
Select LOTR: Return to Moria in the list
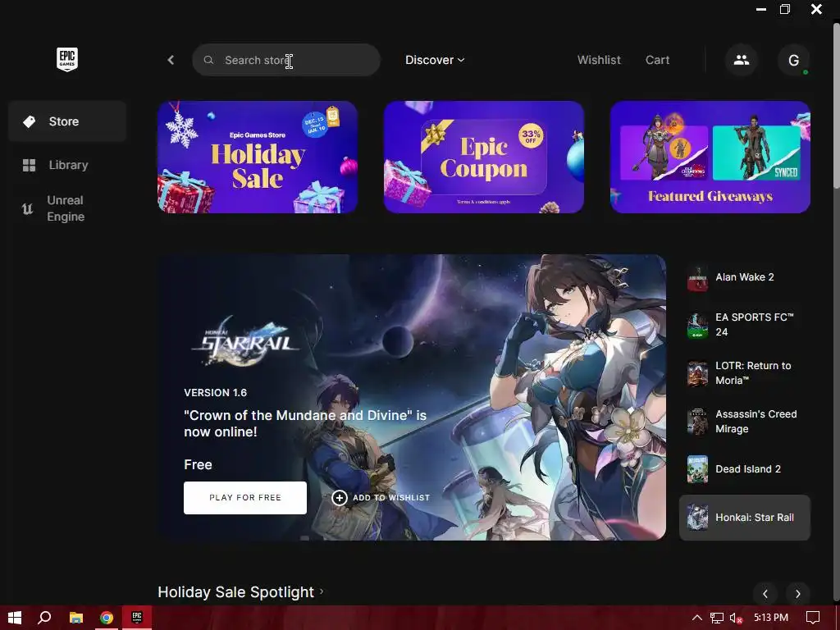(x=745, y=373)
